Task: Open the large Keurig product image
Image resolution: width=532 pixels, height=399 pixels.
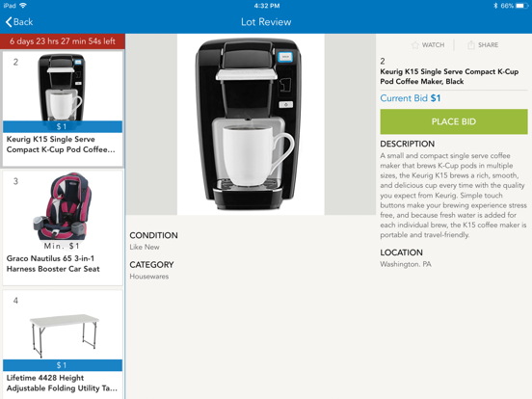Action: tap(251, 124)
